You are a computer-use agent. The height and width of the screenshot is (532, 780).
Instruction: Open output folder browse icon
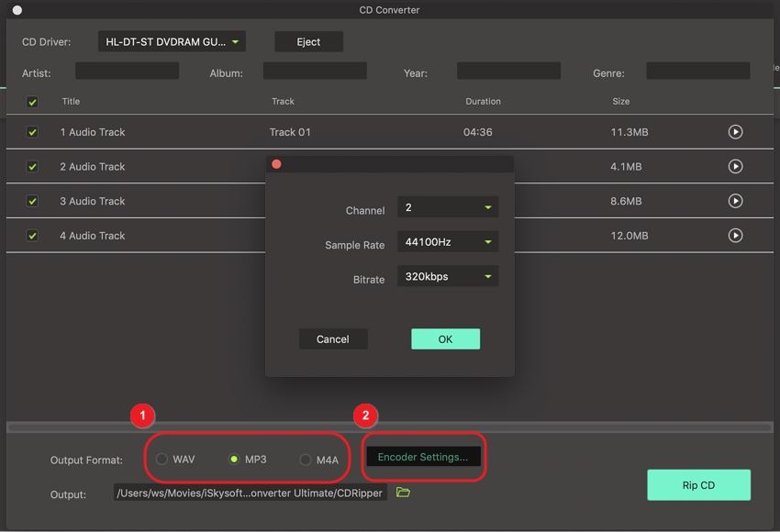click(x=403, y=493)
